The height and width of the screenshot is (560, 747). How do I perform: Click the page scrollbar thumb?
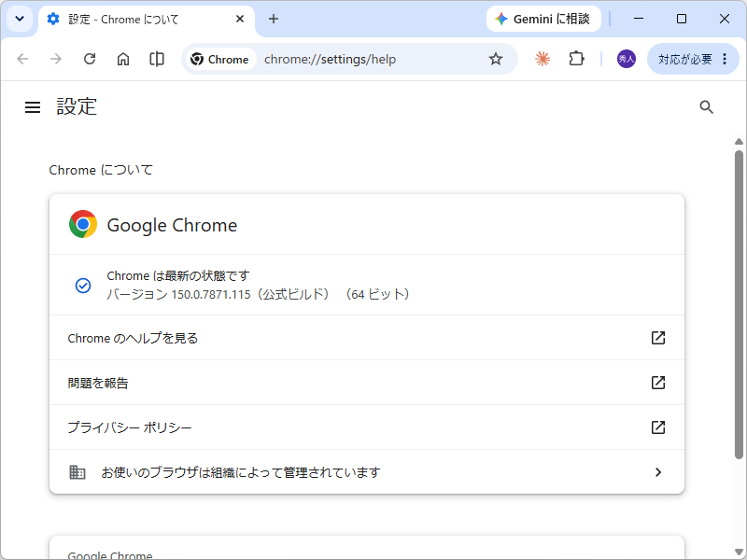[x=739, y=305]
